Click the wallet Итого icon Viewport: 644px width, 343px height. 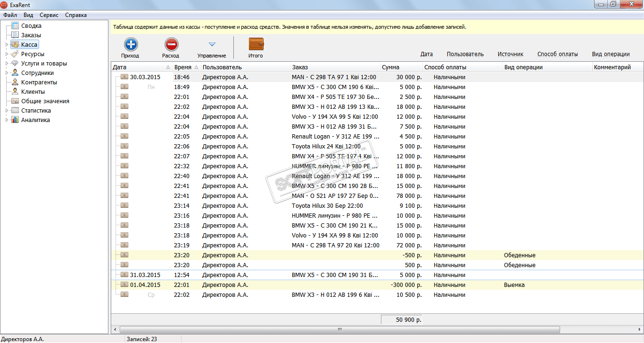coord(256,44)
